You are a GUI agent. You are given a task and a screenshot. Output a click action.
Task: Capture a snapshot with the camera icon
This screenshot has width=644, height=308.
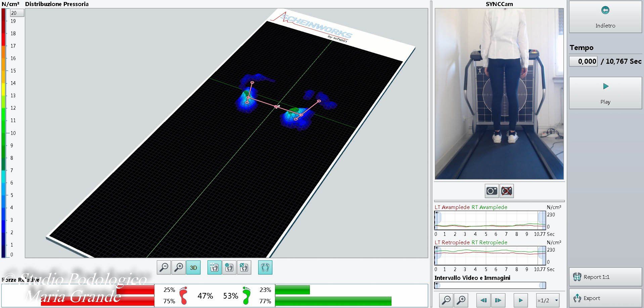point(492,191)
